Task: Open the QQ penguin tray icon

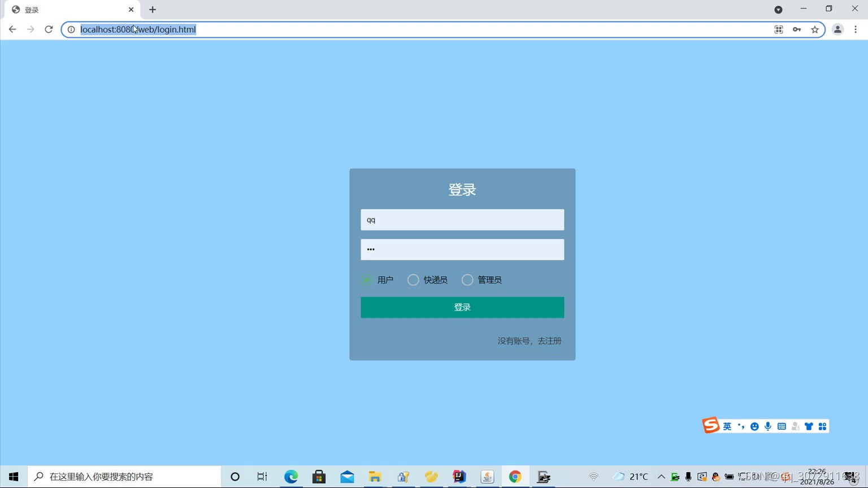Action: pyautogui.click(x=715, y=477)
